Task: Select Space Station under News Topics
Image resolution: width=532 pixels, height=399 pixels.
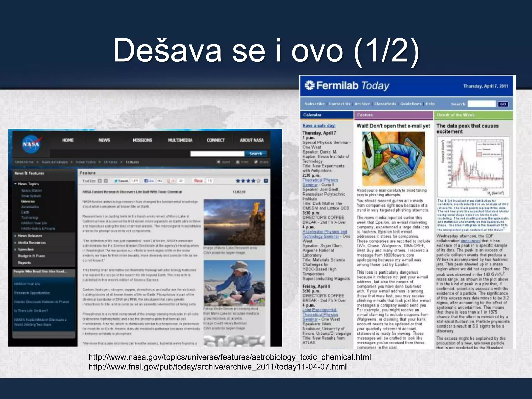Action: coord(31,190)
